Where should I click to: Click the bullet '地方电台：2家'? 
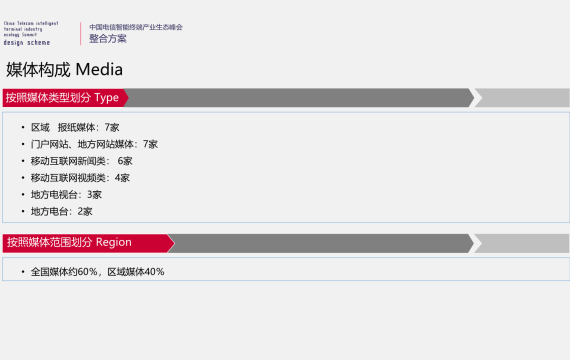coord(61,211)
